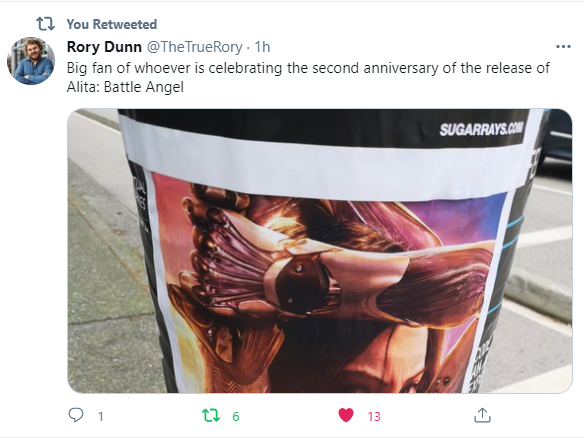Expand the attached poster photo
584x438 pixels.
[x=320, y=251]
